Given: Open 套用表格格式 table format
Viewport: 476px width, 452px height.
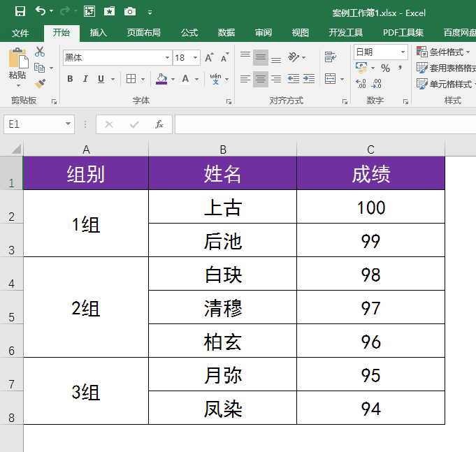Looking at the screenshot, I should click(446, 68).
